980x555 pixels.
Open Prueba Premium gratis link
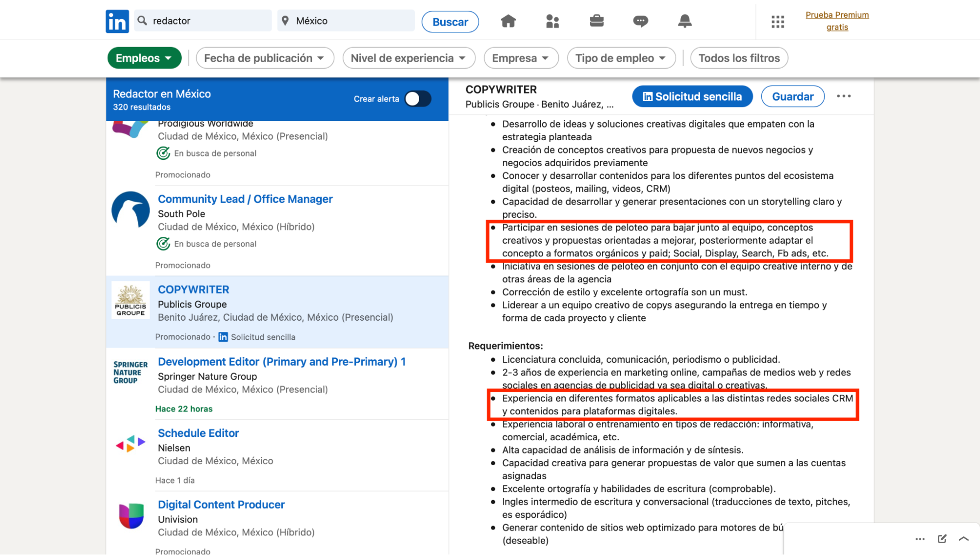837,21
